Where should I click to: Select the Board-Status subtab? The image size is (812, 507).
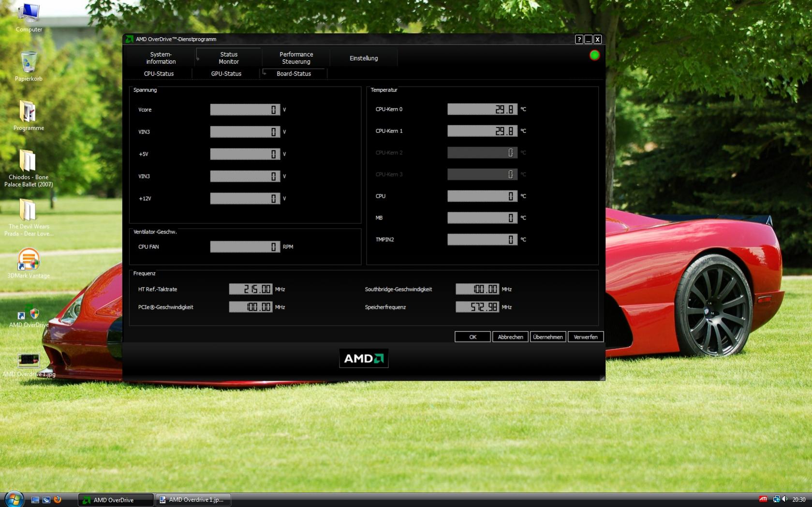(294, 73)
